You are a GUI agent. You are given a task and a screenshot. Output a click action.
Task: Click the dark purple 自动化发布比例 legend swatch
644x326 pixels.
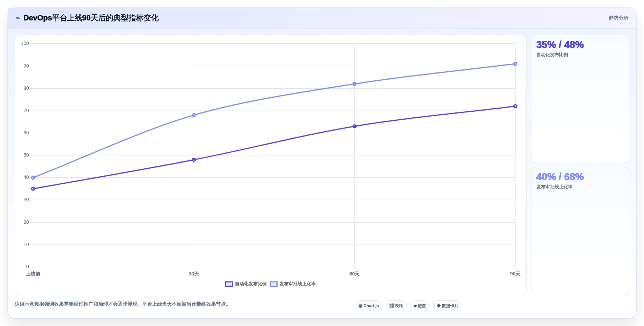pyautogui.click(x=229, y=284)
